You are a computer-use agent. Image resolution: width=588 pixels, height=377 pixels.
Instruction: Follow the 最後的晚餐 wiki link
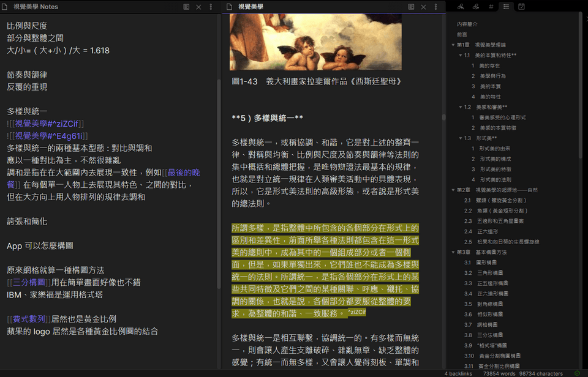[184, 173]
